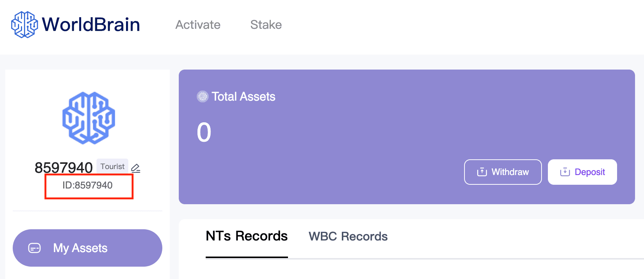Click the wallet icon in My Assets button
Image resolution: width=644 pixels, height=279 pixels.
[x=35, y=248]
